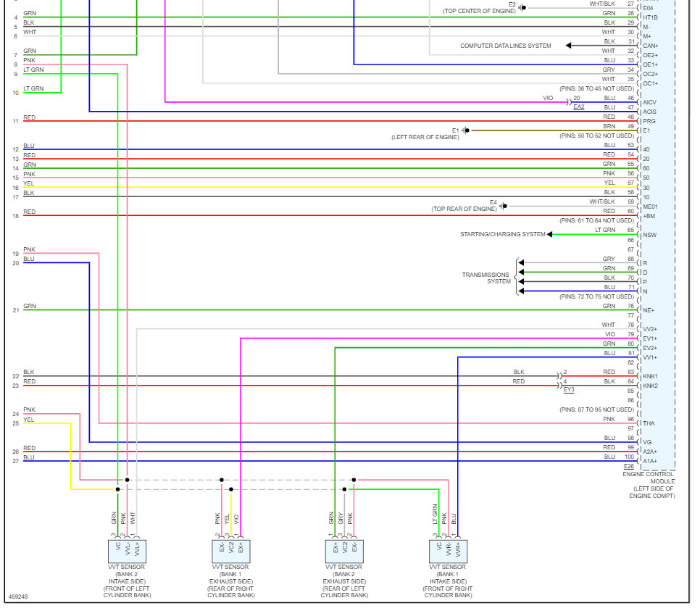
Task: Click the (PINS: 87 TO 95 NOT USED) note
Action: [x=596, y=409]
